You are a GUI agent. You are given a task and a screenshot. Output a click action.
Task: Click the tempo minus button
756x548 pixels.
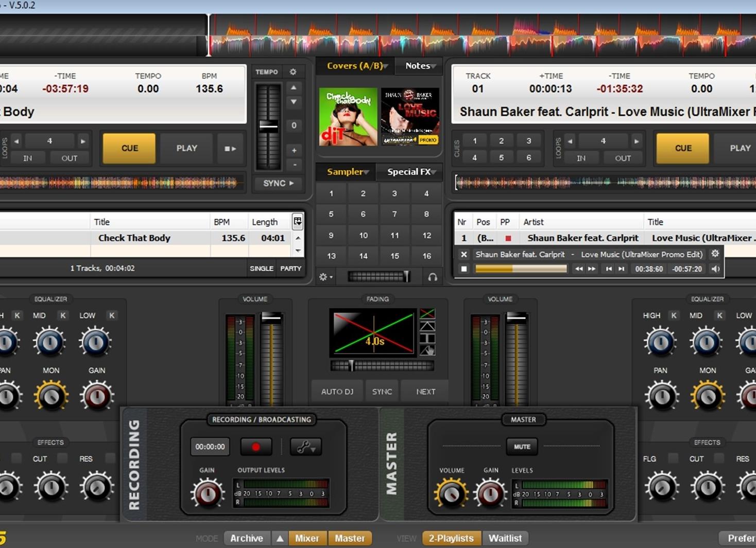tap(294, 165)
